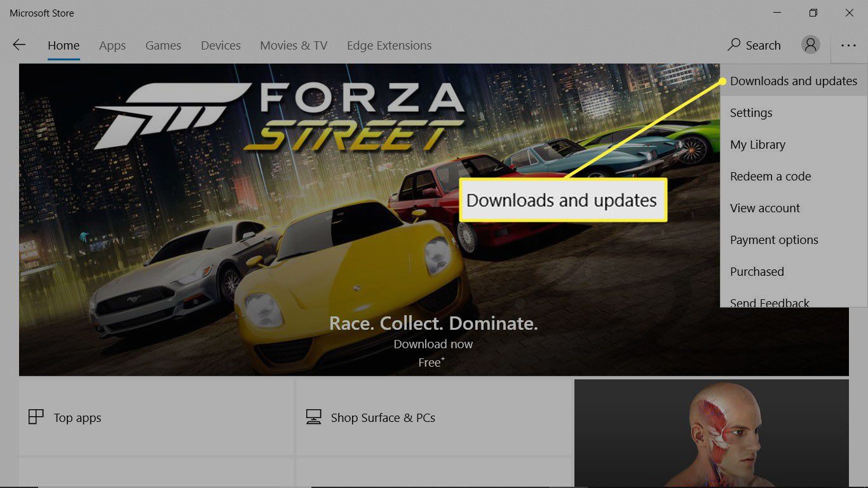Minimize the Microsoft Store window
The height and width of the screenshot is (488, 868).
(x=777, y=13)
